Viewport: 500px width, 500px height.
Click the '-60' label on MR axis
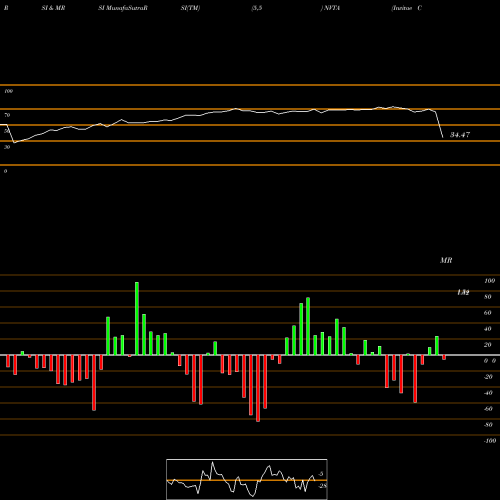coord(488,409)
